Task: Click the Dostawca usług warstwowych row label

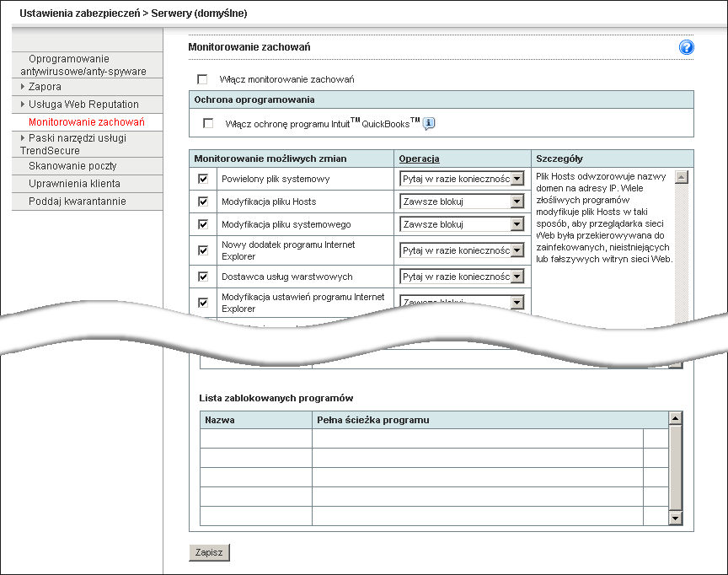Action: (x=287, y=277)
